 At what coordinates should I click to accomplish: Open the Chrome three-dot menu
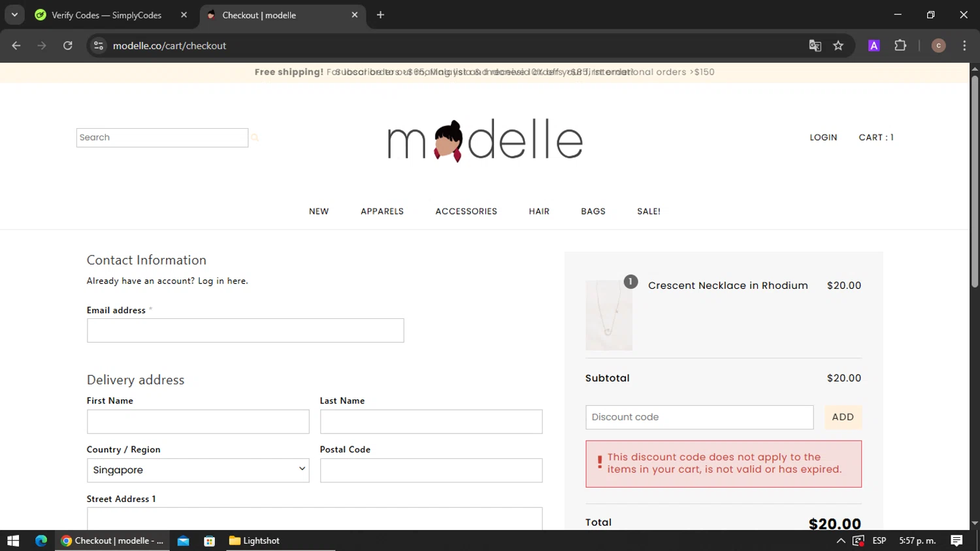[x=964, y=46]
